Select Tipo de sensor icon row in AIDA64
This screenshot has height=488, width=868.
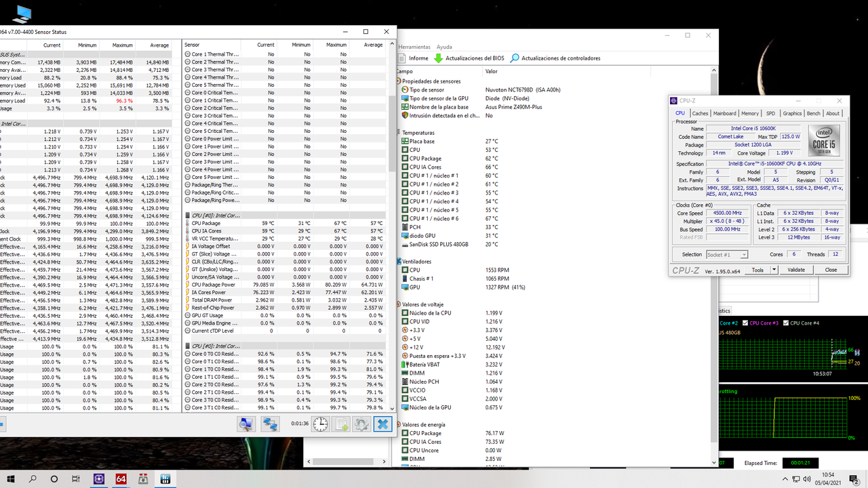[x=406, y=89]
